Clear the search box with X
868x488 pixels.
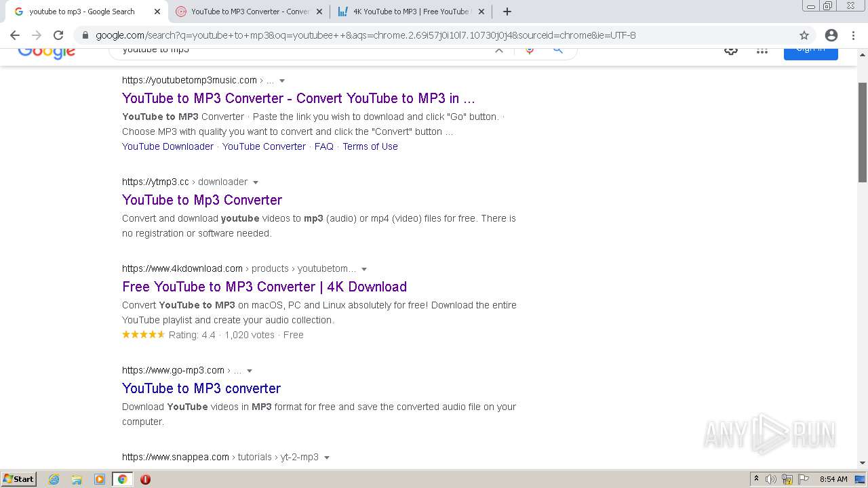[x=499, y=50]
